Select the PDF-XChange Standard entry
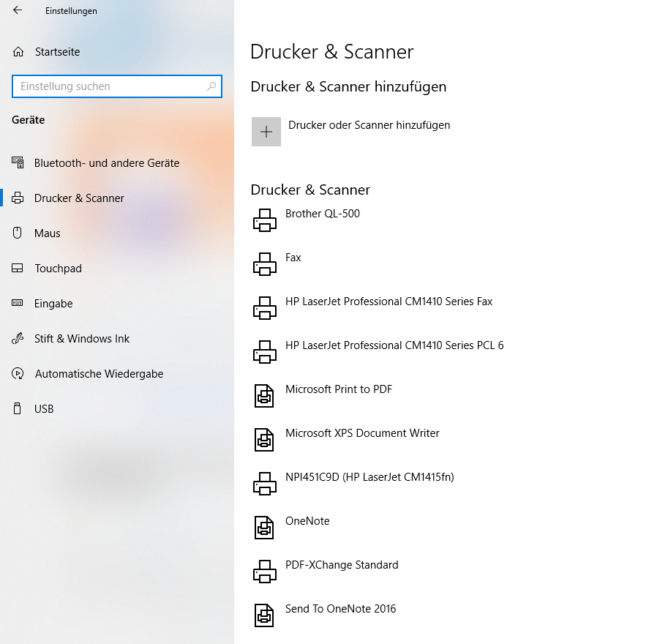Viewport: 649px width, 644px height. (342, 564)
